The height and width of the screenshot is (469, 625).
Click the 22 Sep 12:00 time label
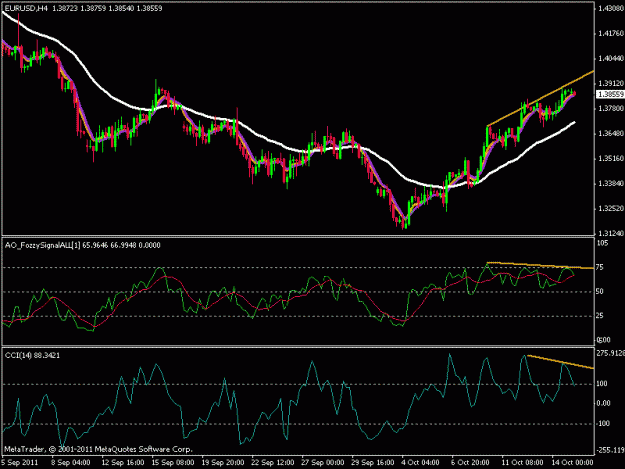[273, 462]
